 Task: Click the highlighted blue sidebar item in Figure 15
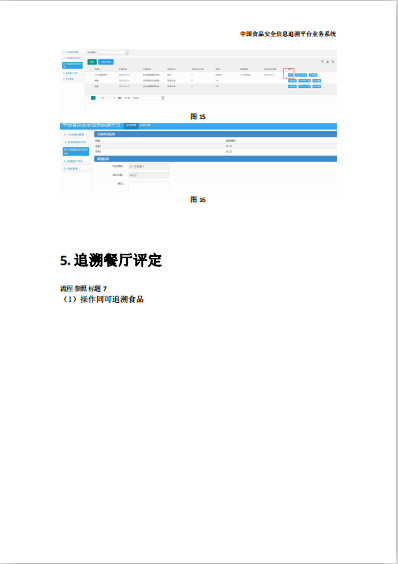click(73, 65)
